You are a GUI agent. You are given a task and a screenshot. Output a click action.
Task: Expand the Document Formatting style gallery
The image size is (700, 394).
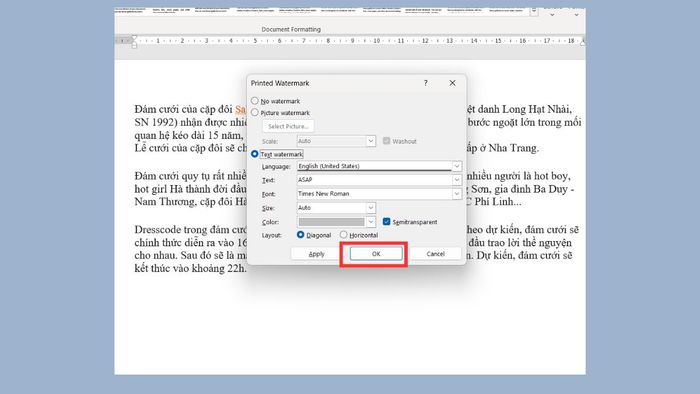tap(534, 12)
